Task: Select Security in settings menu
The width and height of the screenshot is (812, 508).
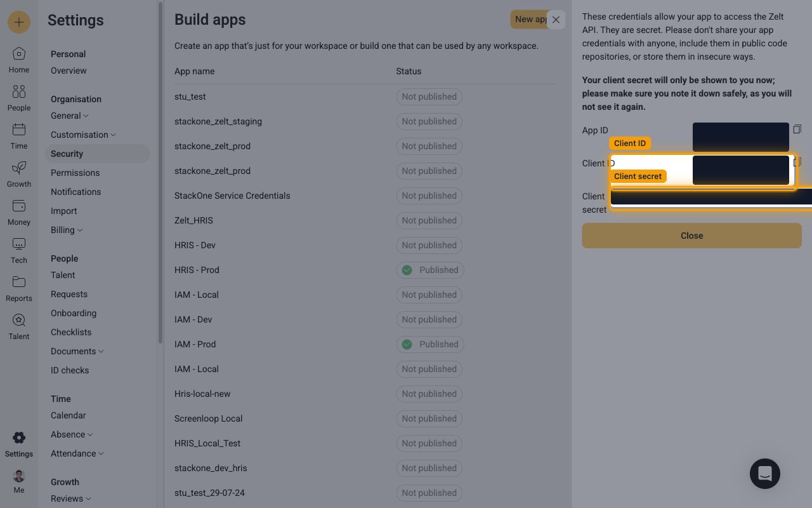Action: click(97, 154)
